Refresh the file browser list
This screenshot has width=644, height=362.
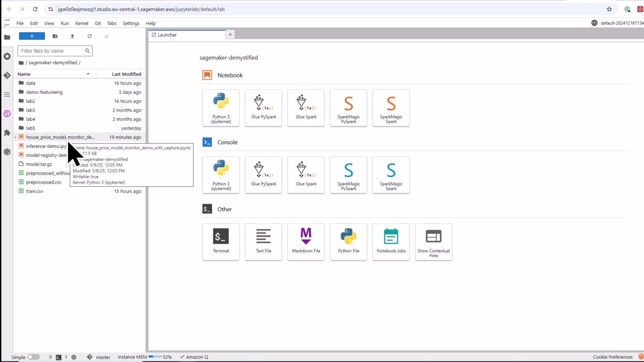90,36
